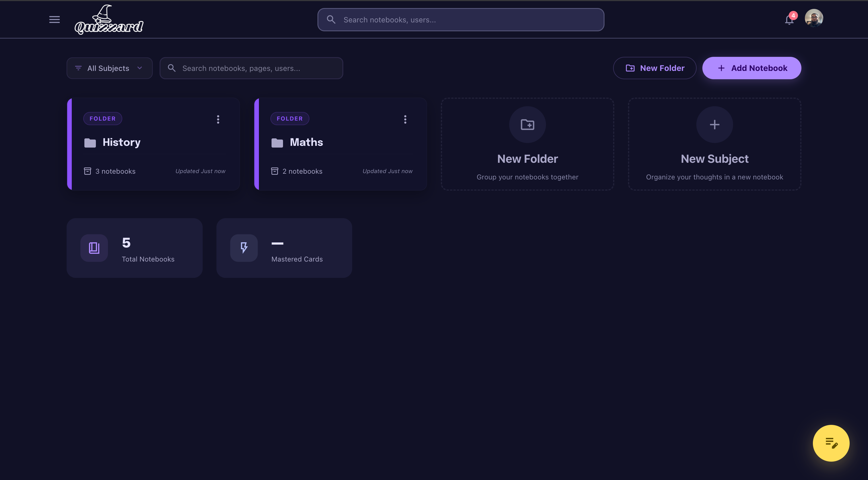
Task: Click the Total Notebooks book icon
Action: [94, 248]
